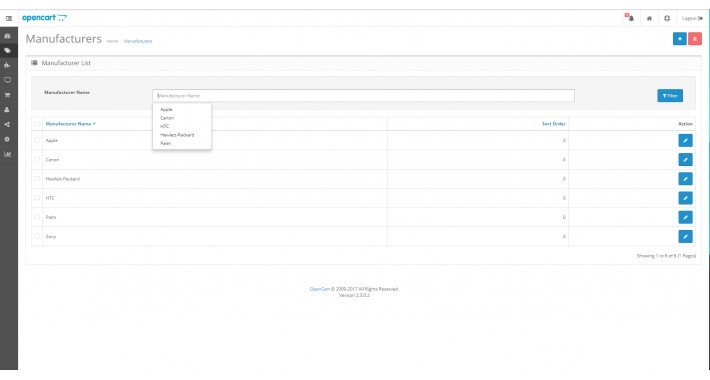Edit the Apple manufacturer with pencil icon
The image size is (710, 380).
(685, 140)
